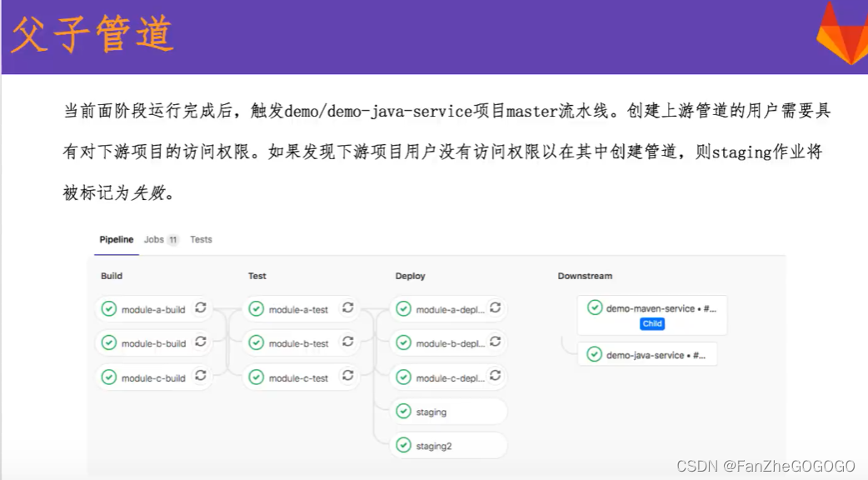Click the blue Child badge
The height and width of the screenshot is (480, 868).
click(x=652, y=324)
